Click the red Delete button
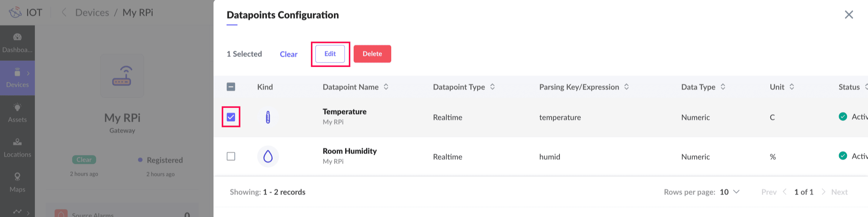 (x=372, y=54)
